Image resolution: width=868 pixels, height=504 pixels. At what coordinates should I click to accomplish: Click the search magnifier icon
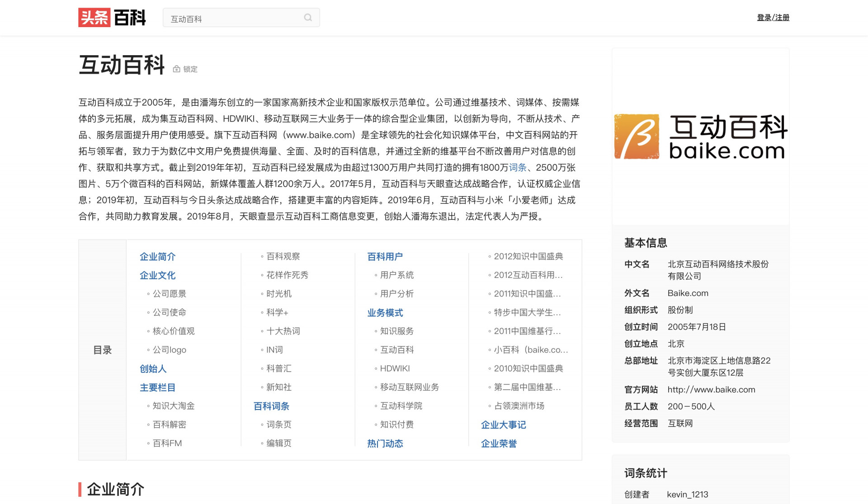tap(308, 18)
